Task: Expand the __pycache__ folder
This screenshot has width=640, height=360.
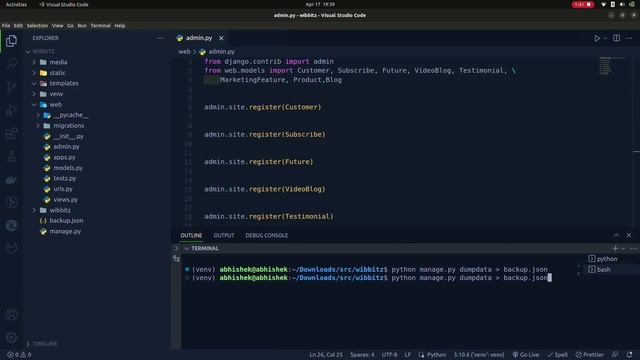Action: pos(70,115)
